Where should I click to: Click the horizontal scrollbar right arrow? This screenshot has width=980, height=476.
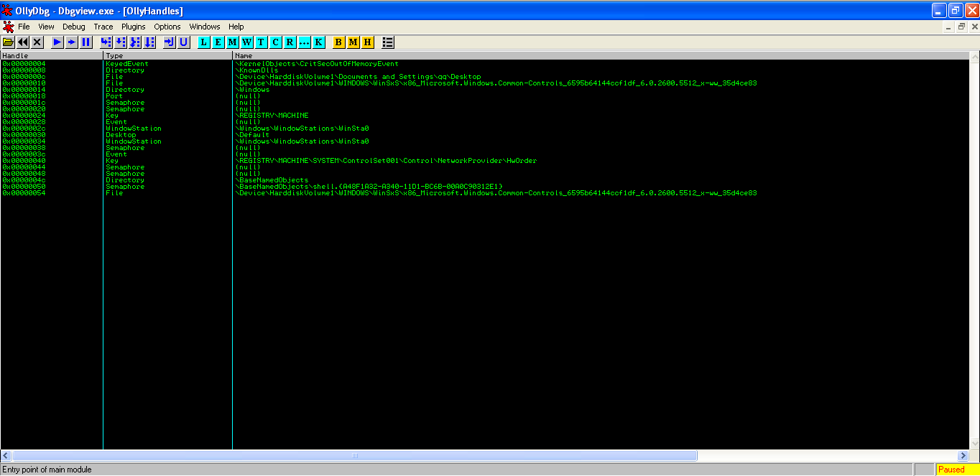pyautogui.click(x=963, y=456)
